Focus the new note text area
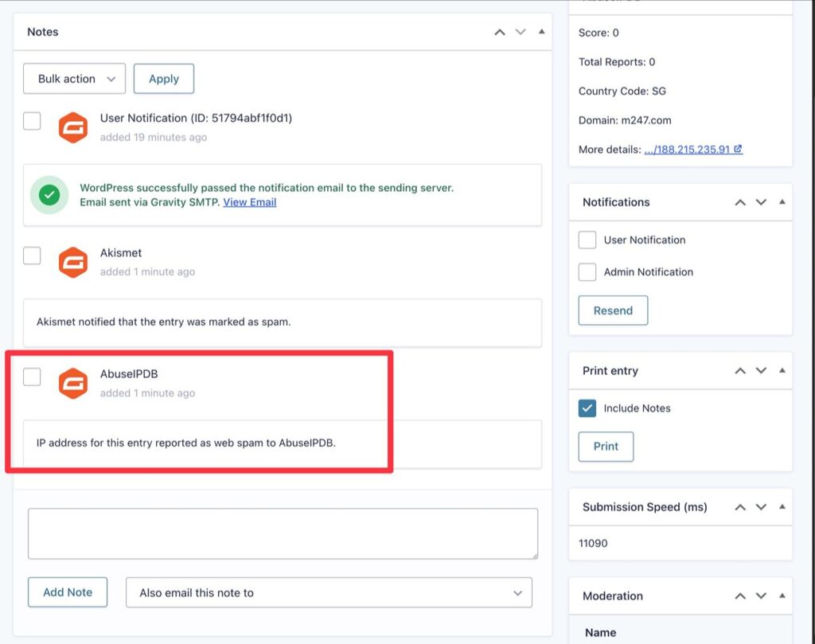The image size is (815, 644). point(283,534)
